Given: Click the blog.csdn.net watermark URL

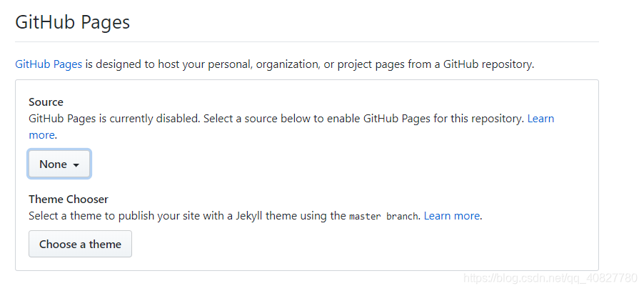Looking at the screenshot, I should tap(550, 277).
